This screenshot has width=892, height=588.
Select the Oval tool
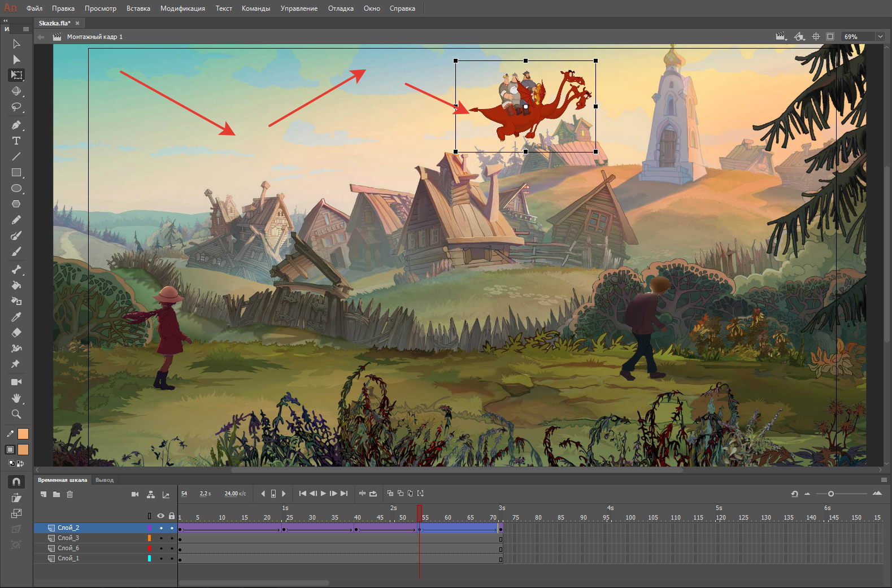(16, 188)
